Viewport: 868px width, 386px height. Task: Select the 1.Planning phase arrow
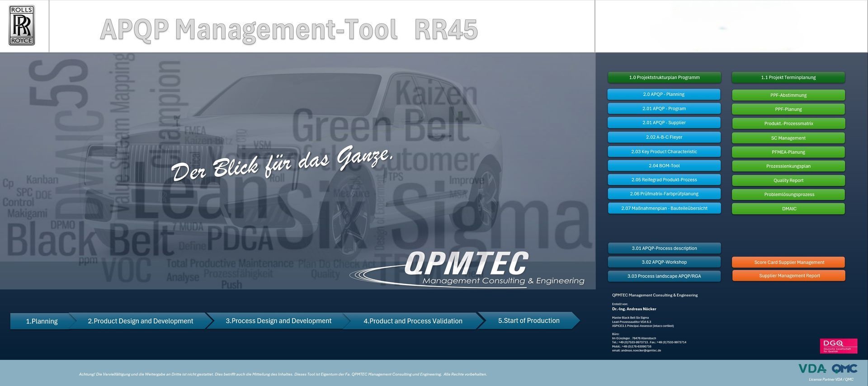tap(42, 321)
